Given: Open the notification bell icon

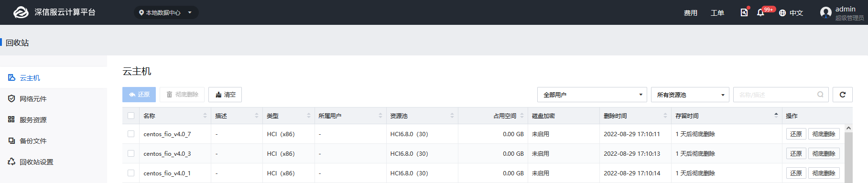Looking at the screenshot, I should pyautogui.click(x=760, y=13).
